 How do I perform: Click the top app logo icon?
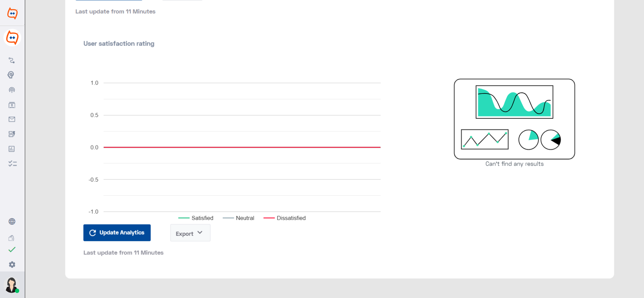tap(12, 13)
